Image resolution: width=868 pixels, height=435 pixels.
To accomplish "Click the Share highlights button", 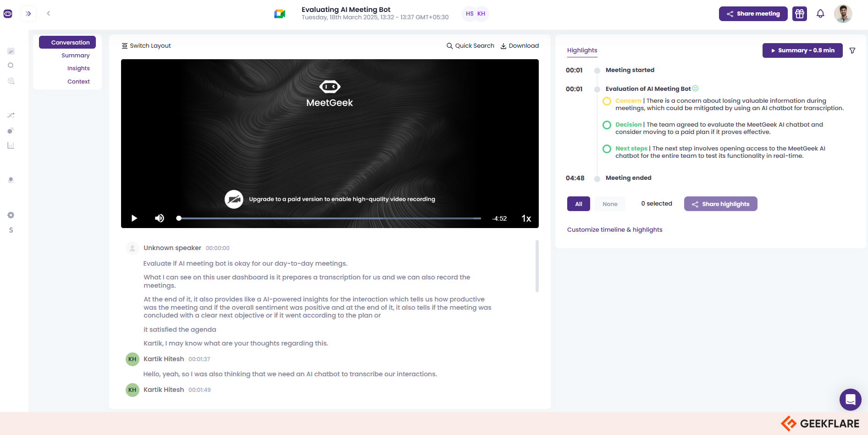I will [720, 204].
